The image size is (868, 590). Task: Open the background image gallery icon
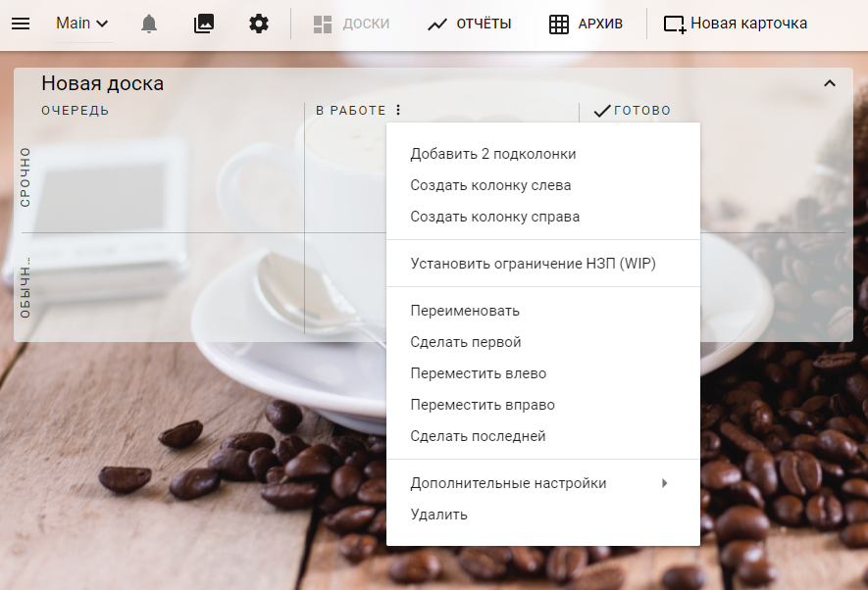[x=204, y=24]
